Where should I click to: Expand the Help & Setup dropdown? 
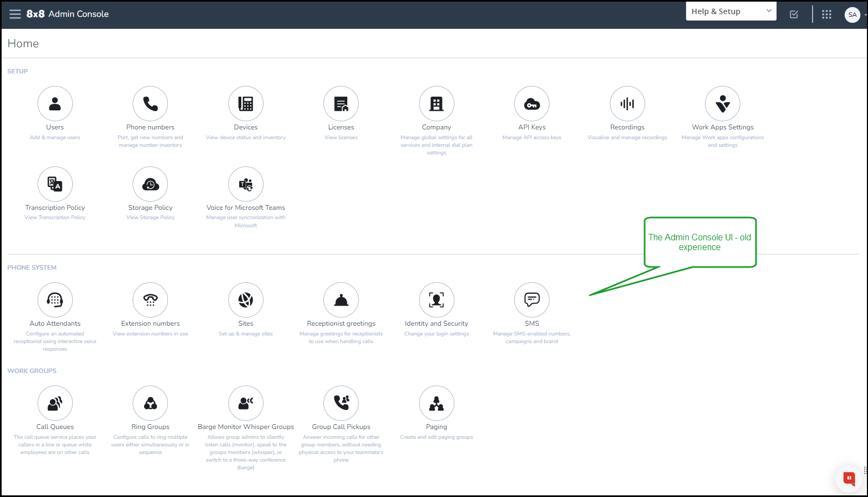pos(731,11)
